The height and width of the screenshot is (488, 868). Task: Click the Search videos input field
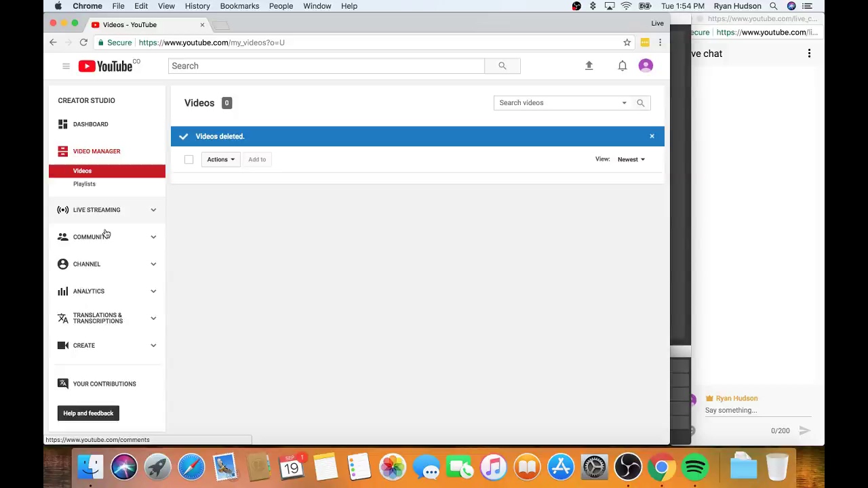pos(556,102)
